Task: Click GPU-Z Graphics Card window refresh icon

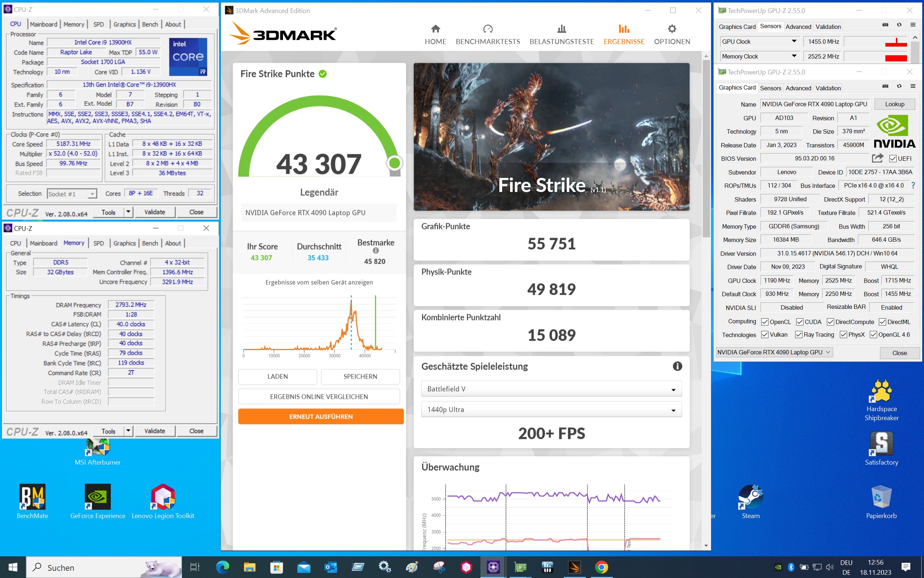Action: tap(899, 86)
